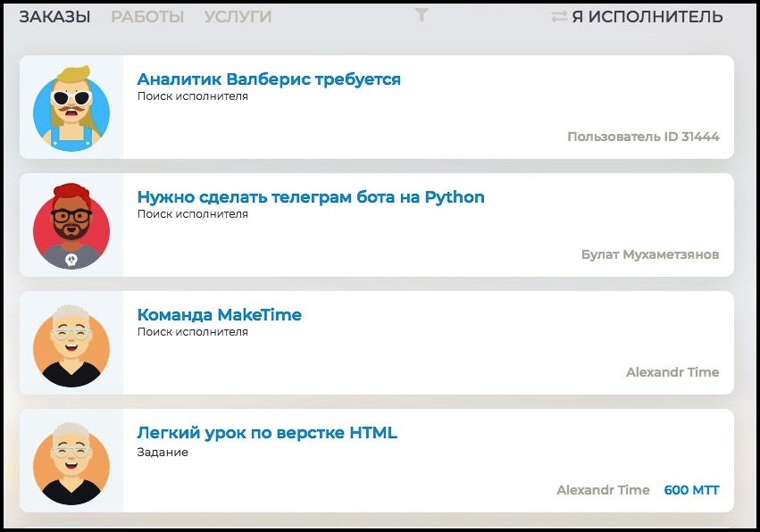
Task: View profile of Булат Мухаметзянов
Action: coord(649,254)
